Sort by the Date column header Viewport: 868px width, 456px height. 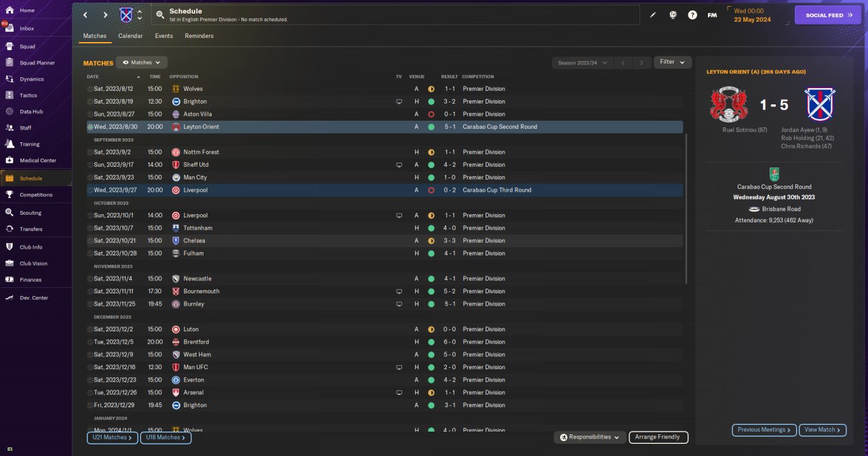point(93,77)
